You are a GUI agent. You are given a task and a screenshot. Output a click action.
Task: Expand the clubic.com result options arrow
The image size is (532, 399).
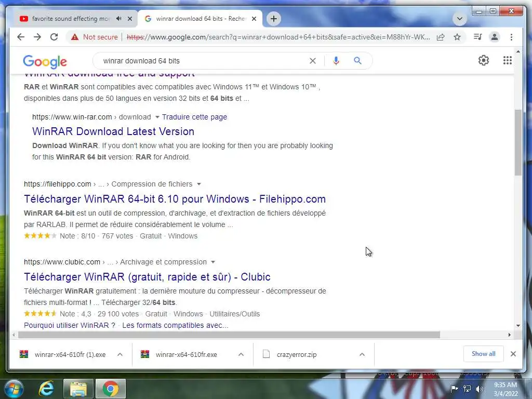click(x=212, y=262)
